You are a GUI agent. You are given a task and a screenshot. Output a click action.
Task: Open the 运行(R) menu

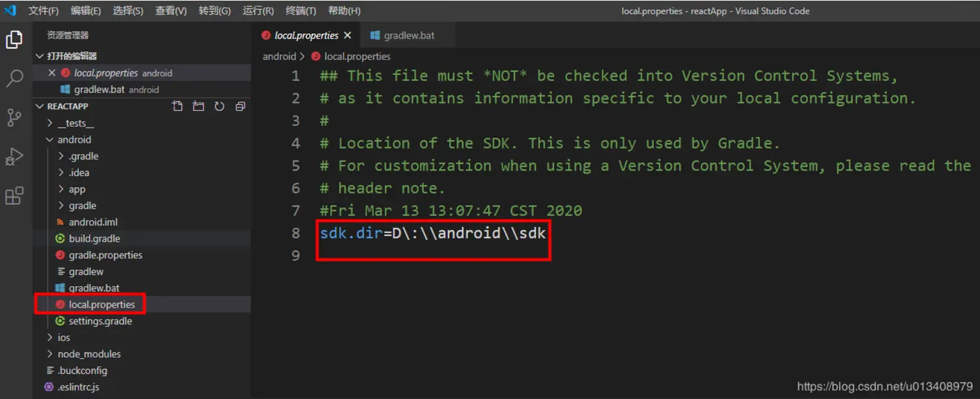258,11
